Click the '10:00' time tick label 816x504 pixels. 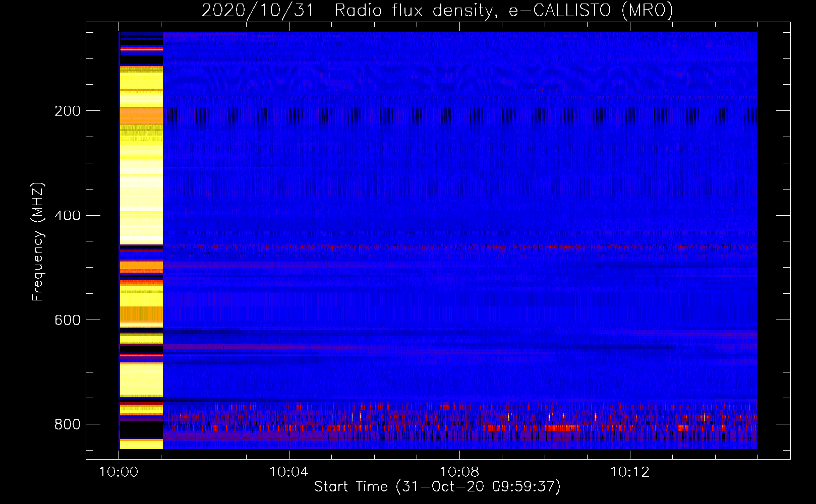click(119, 472)
